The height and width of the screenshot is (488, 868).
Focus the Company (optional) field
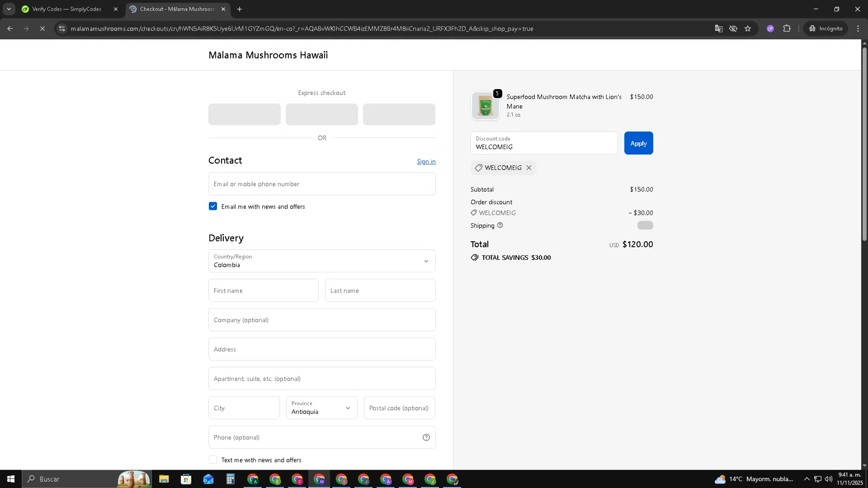point(322,320)
